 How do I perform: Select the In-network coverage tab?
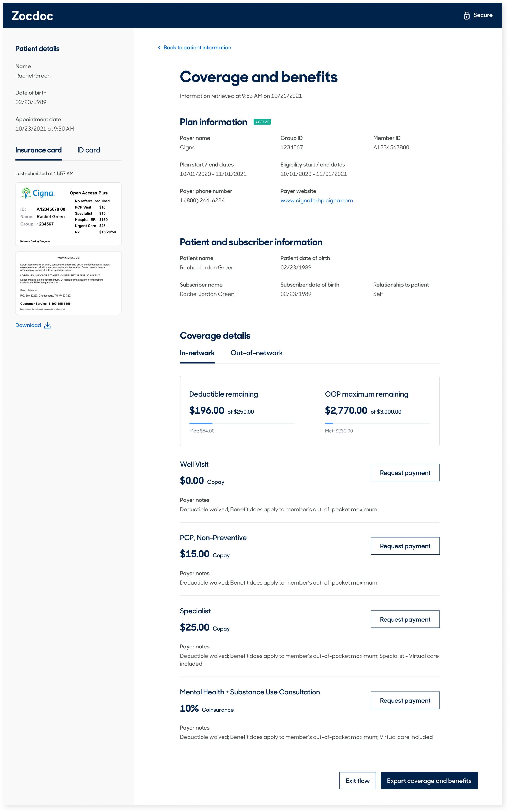point(197,353)
